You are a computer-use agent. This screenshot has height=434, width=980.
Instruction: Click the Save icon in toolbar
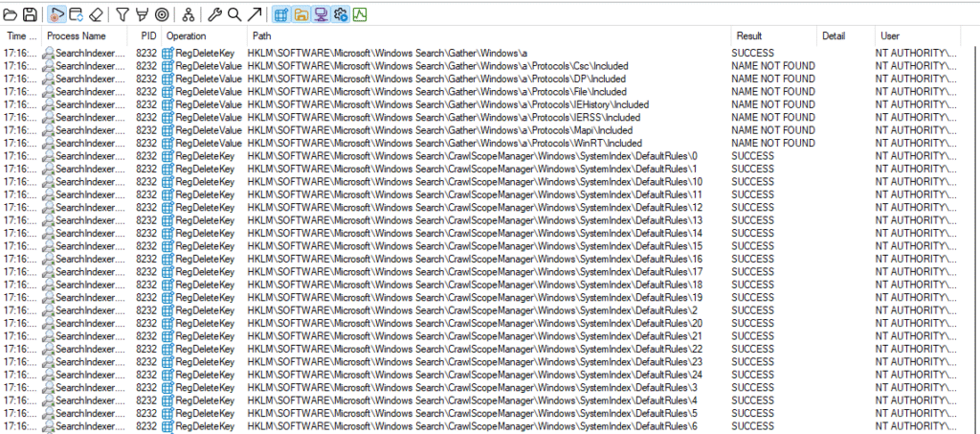(30, 14)
